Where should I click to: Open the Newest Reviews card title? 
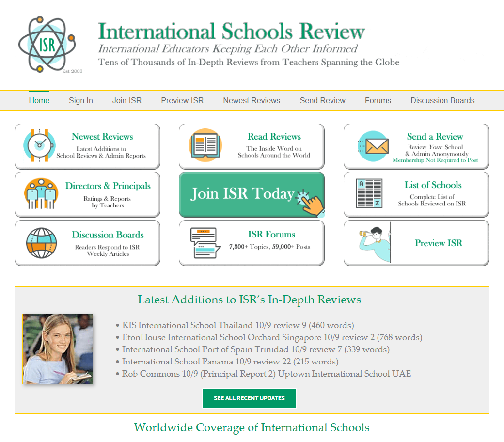[x=102, y=137]
